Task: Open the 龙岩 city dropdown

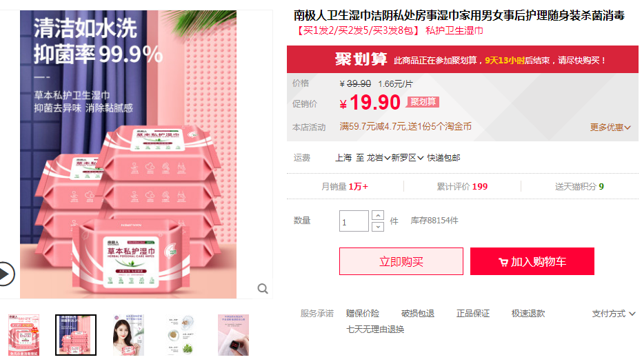Action: [379, 158]
